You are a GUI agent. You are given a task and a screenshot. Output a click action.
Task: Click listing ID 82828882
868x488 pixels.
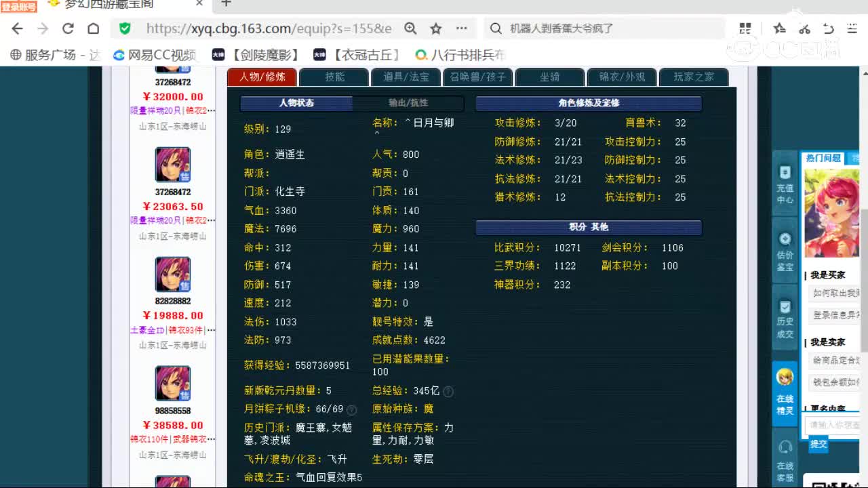[x=173, y=301]
